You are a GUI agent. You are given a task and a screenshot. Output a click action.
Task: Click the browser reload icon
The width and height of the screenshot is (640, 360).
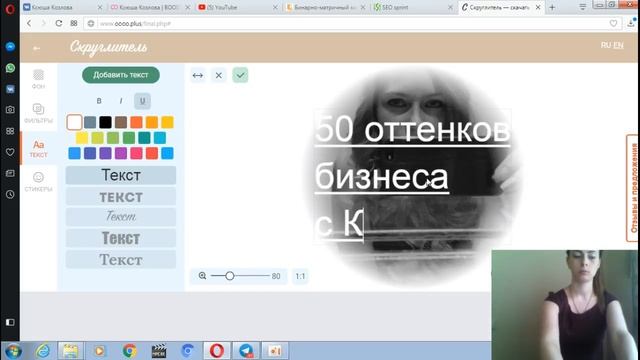(x=59, y=23)
